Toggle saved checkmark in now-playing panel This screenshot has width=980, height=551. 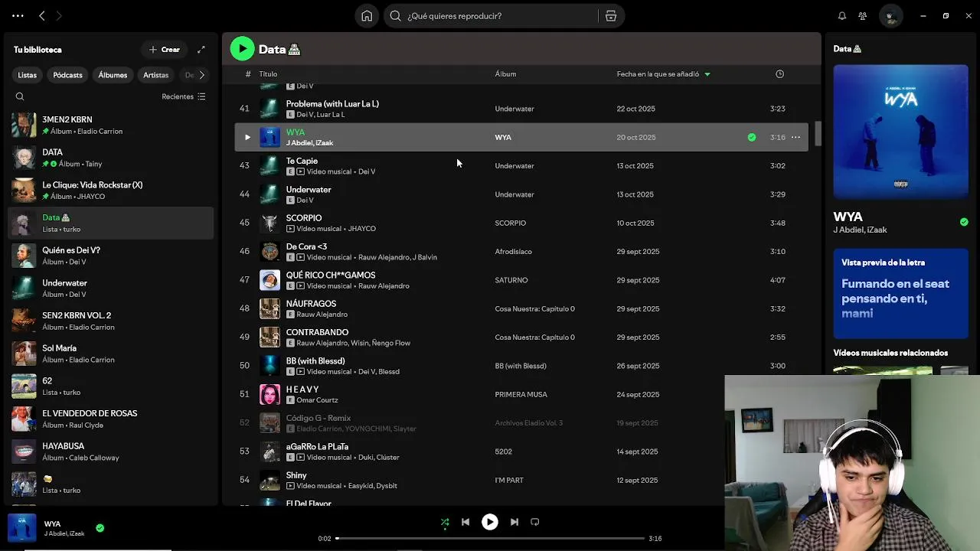pos(963,222)
